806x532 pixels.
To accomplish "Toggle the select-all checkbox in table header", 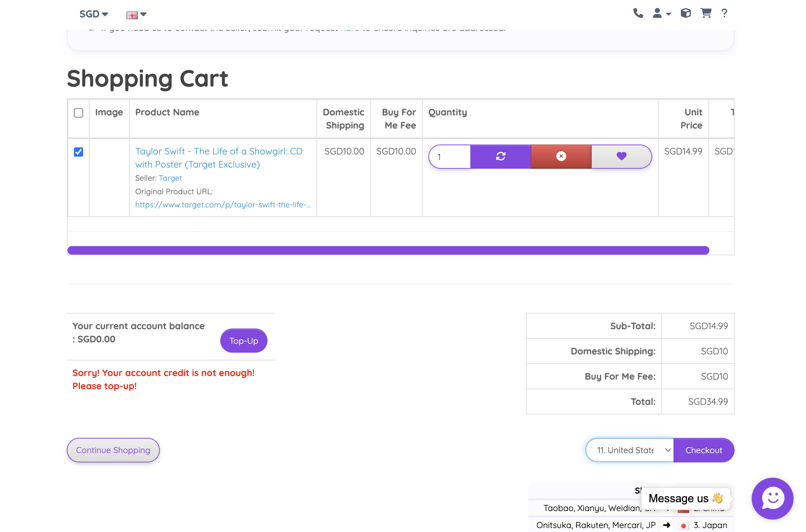I will point(79,113).
